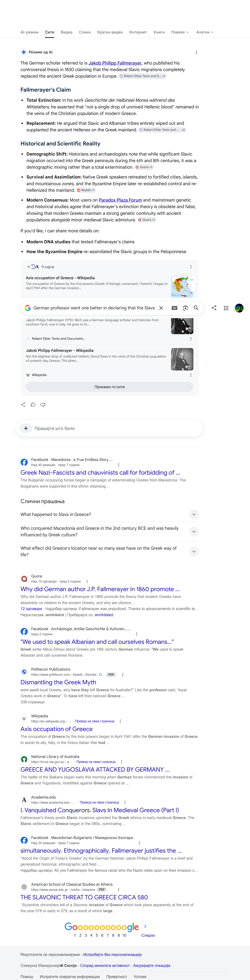Open the 'Повеќе' dropdown

[180, 32]
